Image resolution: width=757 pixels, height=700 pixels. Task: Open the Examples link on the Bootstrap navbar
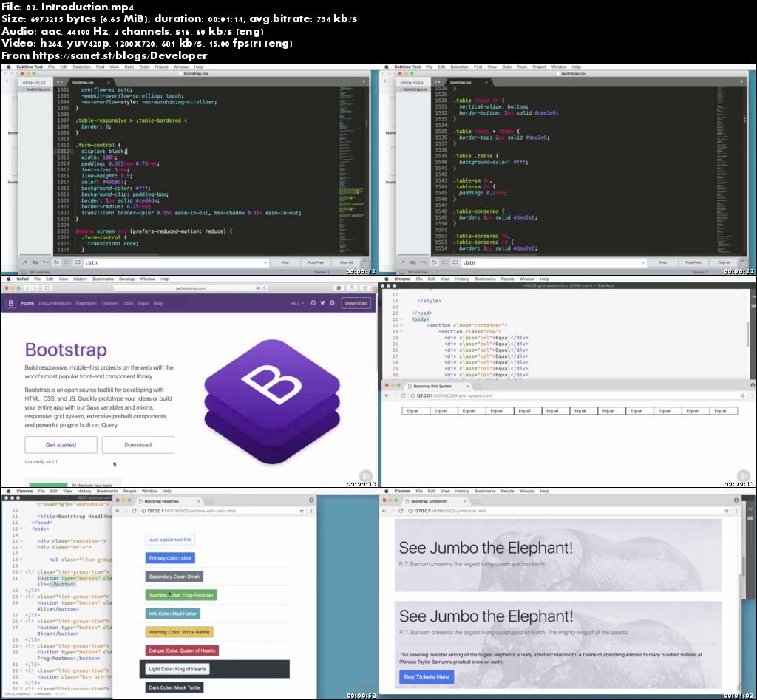tap(86, 303)
